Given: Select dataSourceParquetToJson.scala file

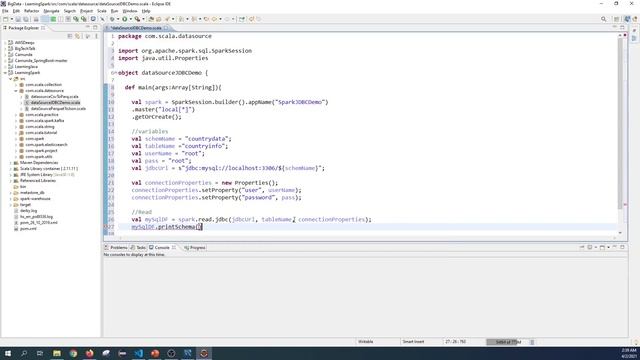Looking at the screenshot, I should click(58, 109).
